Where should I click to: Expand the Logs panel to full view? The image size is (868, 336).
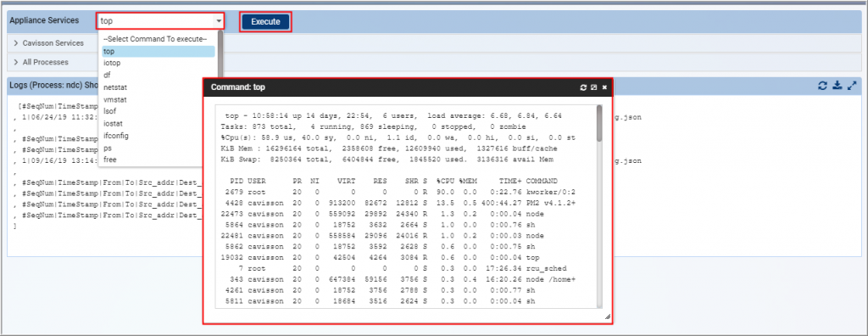(x=852, y=86)
